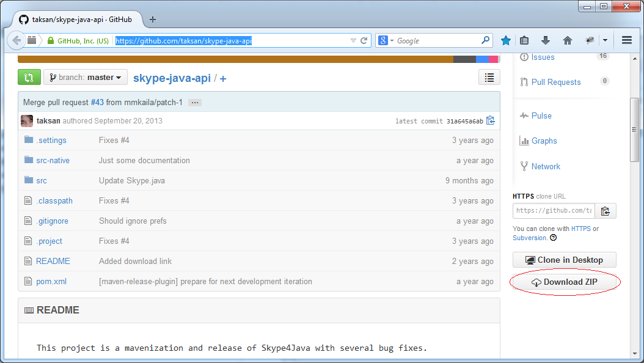Open the Firefox hamburger menu
The width and height of the screenshot is (644, 363).
click(627, 40)
